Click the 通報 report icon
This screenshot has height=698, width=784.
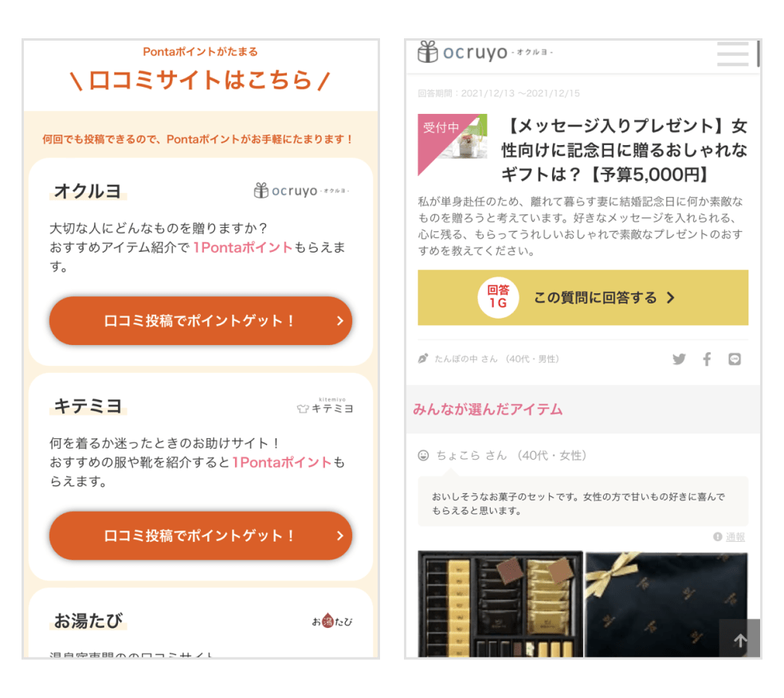pyautogui.click(x=718, y=536)
